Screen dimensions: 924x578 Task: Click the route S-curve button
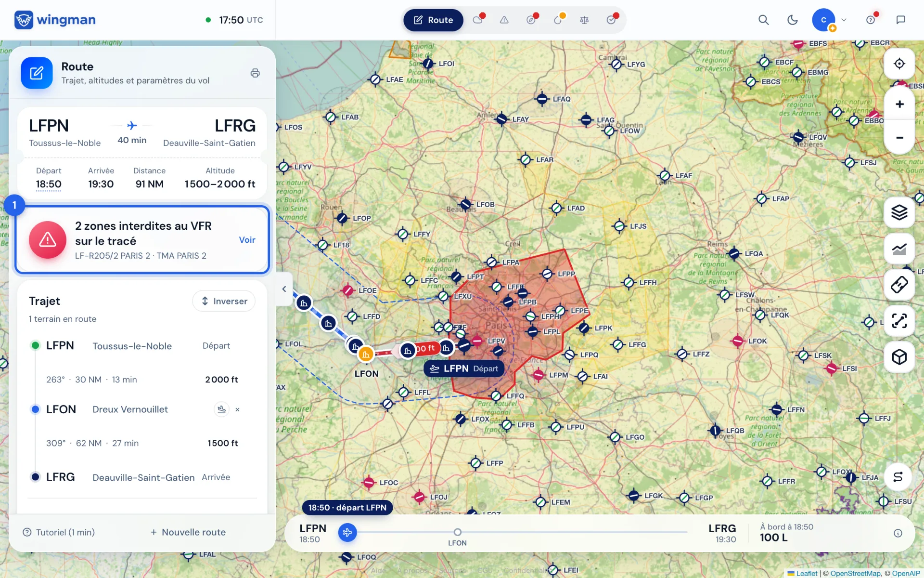[898, 477]
